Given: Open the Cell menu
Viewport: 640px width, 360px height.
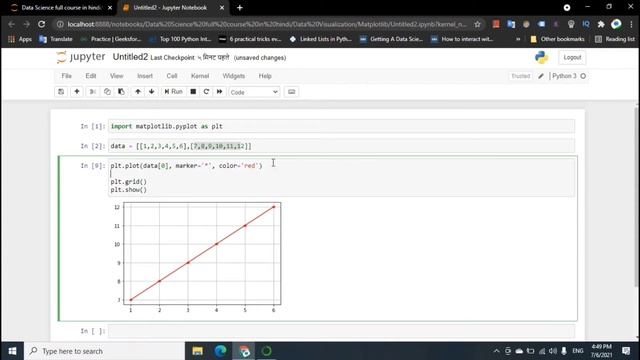Looking at the screenshot, I should [x=172, y=76].
